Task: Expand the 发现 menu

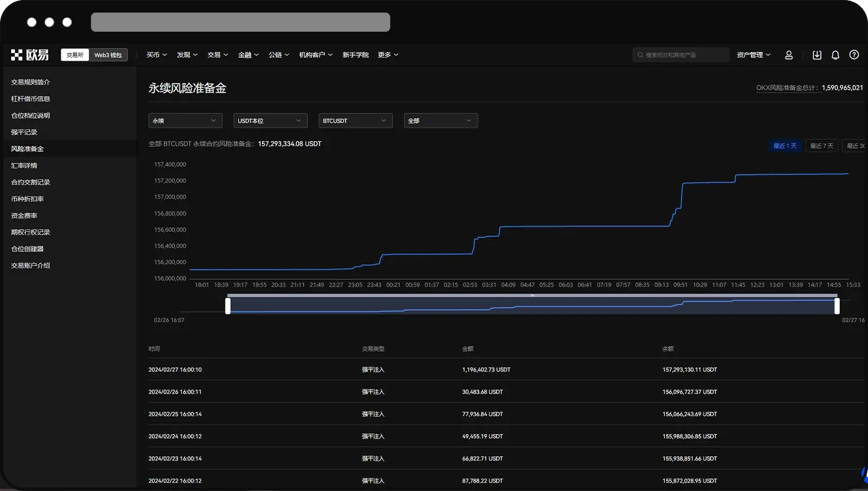Action: click(188, 55)
